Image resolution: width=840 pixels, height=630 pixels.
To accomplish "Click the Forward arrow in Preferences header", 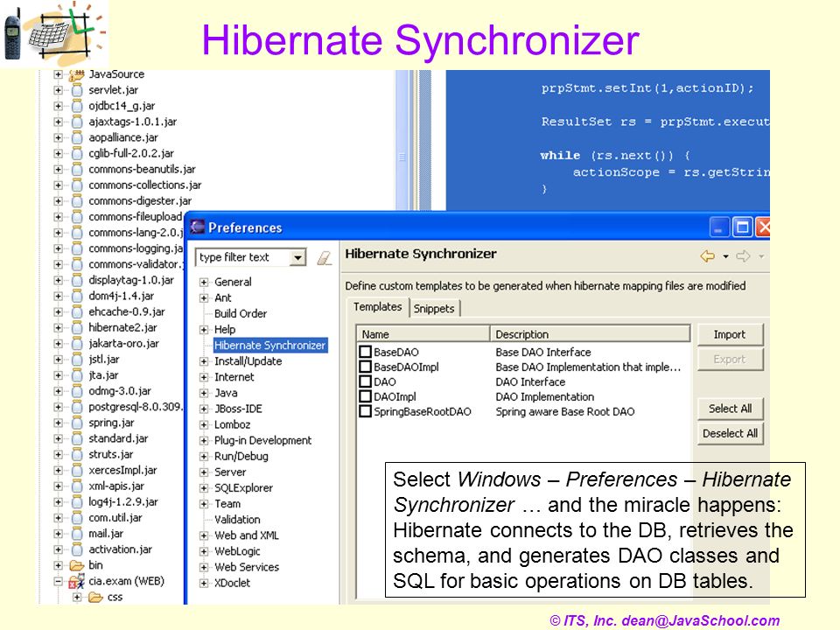I will [x=743, y=256].
